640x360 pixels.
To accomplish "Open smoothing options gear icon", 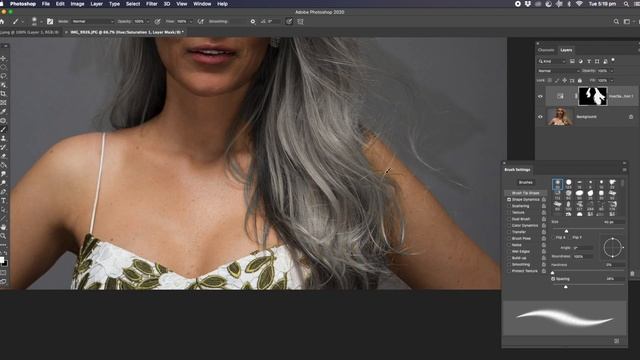I will point(253,21).
